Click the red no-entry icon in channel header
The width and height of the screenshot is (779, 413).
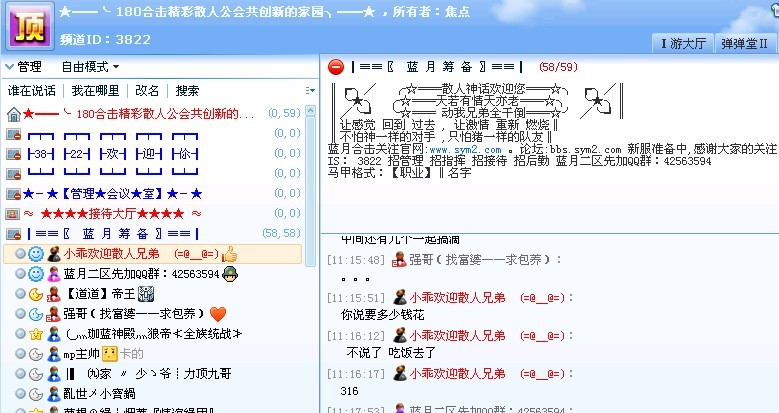pos(336,68)
